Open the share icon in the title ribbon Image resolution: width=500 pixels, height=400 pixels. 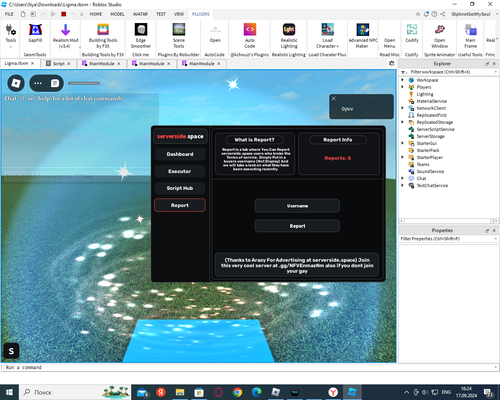[x=443, y=14]
